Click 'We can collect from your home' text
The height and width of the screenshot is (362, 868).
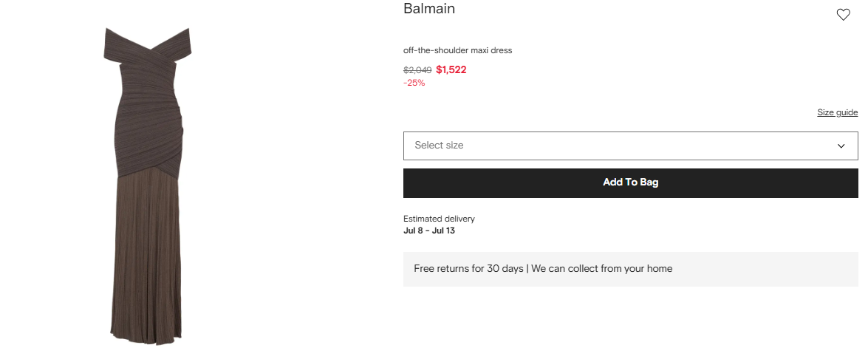(602, 269)
